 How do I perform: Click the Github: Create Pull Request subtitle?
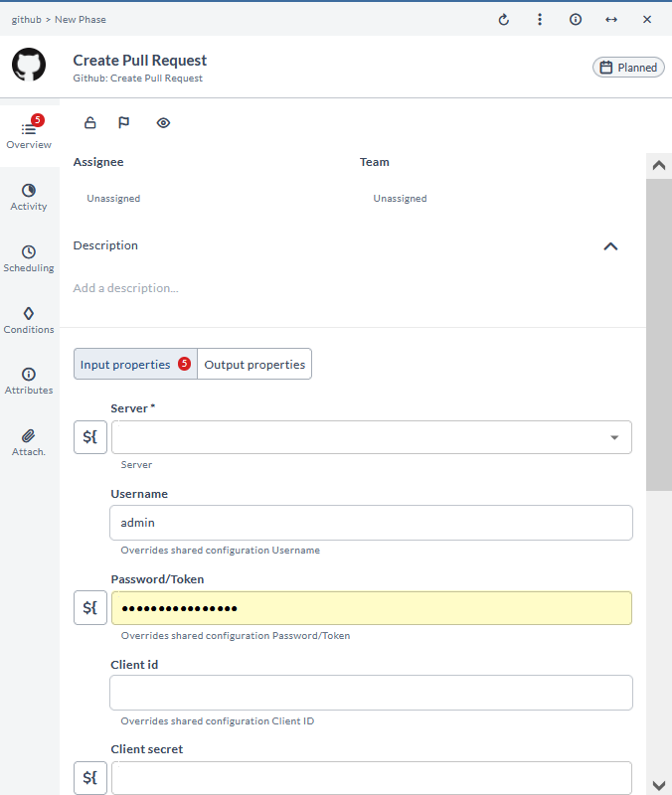(x=138, y=79)
